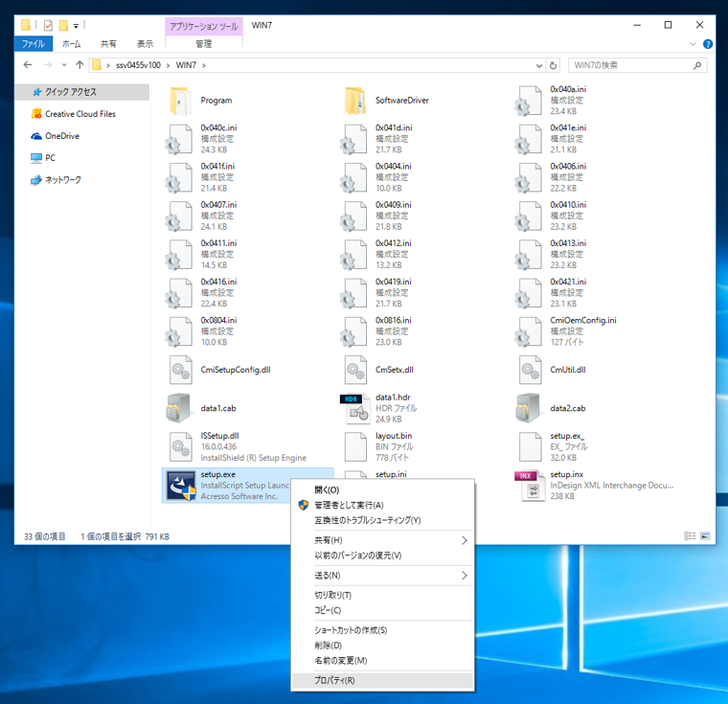
Task: Select the ISSetup.dll file icon
Action: (x=181, y=446)
